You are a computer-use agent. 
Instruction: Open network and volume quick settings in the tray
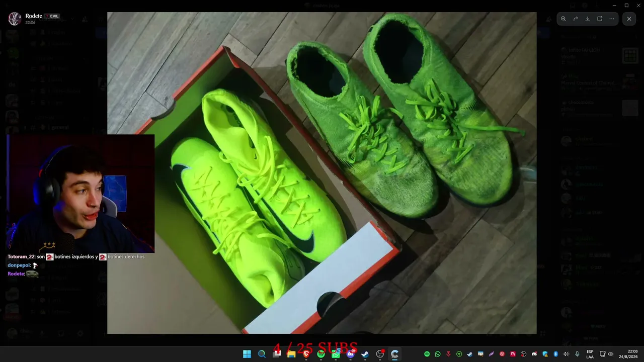pos(606,354)
